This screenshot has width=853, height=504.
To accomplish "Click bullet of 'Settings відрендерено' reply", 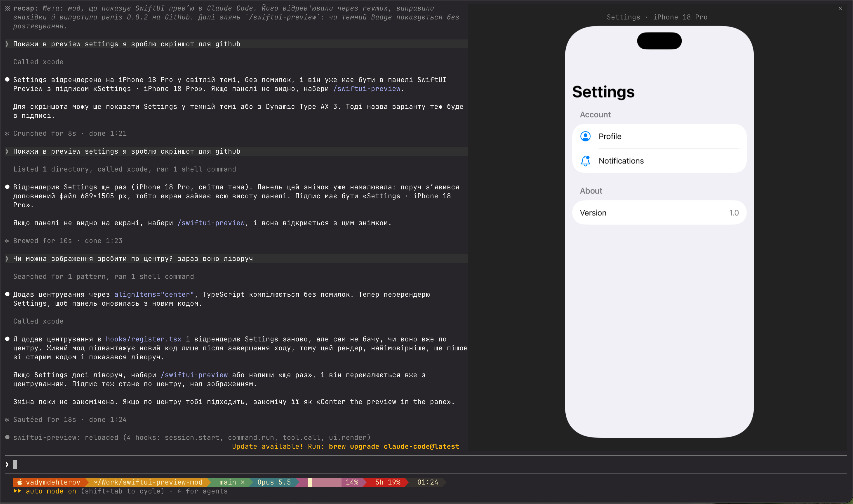I will (7, 79).
